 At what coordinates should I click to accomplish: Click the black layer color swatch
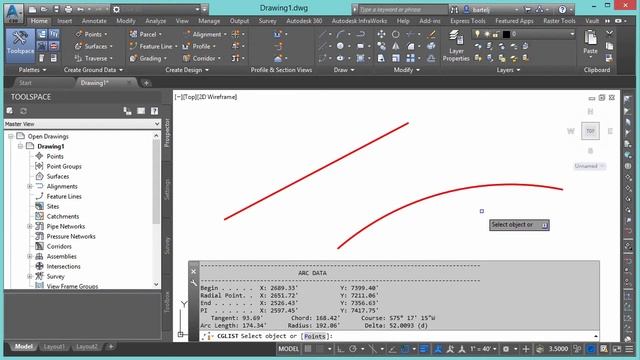[x=506, y=34]
